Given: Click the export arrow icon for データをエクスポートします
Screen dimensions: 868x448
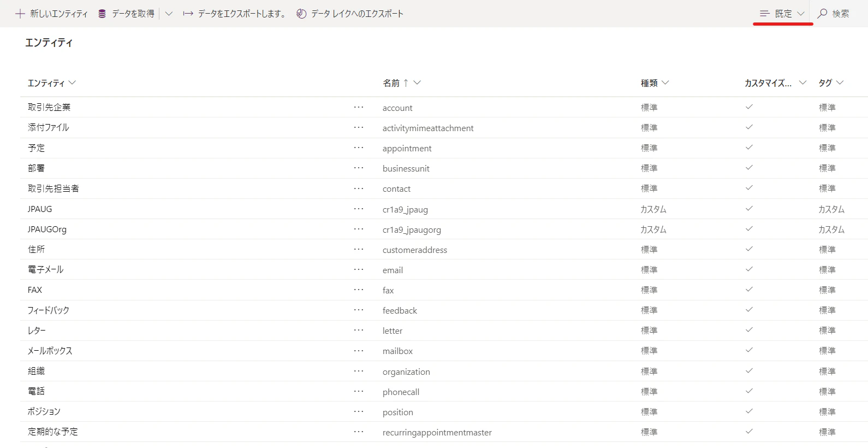Looking at the screenshot, I should pyautogui.click(x=188, y=14).
